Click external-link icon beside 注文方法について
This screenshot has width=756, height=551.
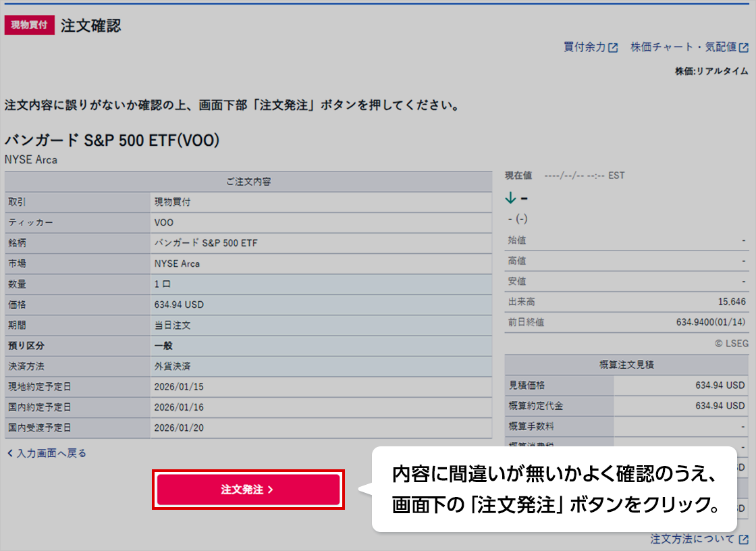click(x=744, y=540)
